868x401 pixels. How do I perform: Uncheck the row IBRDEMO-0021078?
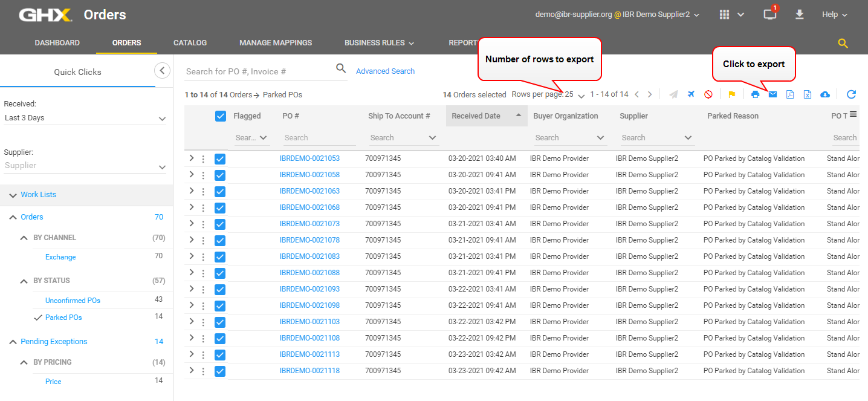pos(220,241)
